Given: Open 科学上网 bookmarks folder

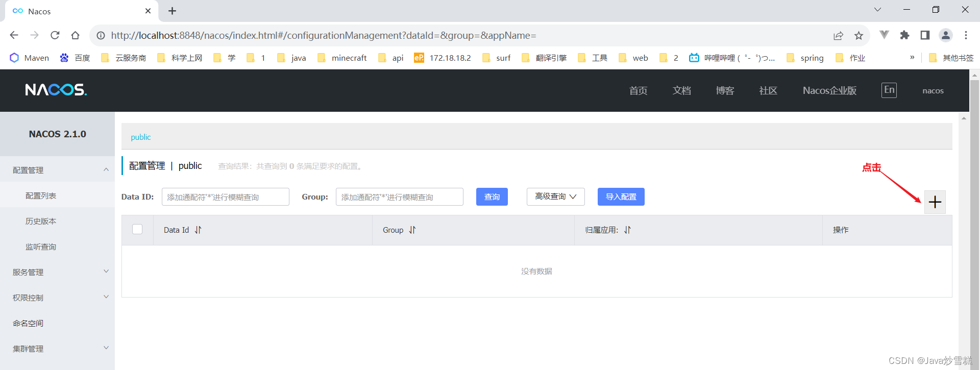Looking at the screenshot, I should pos(180,58).
